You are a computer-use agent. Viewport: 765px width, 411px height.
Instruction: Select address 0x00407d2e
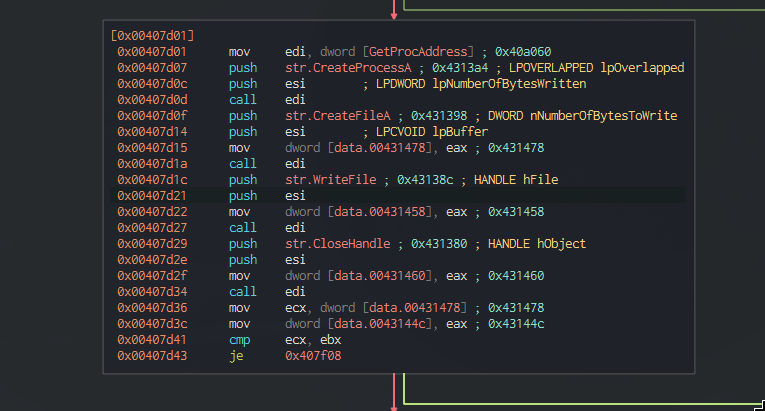152,260
